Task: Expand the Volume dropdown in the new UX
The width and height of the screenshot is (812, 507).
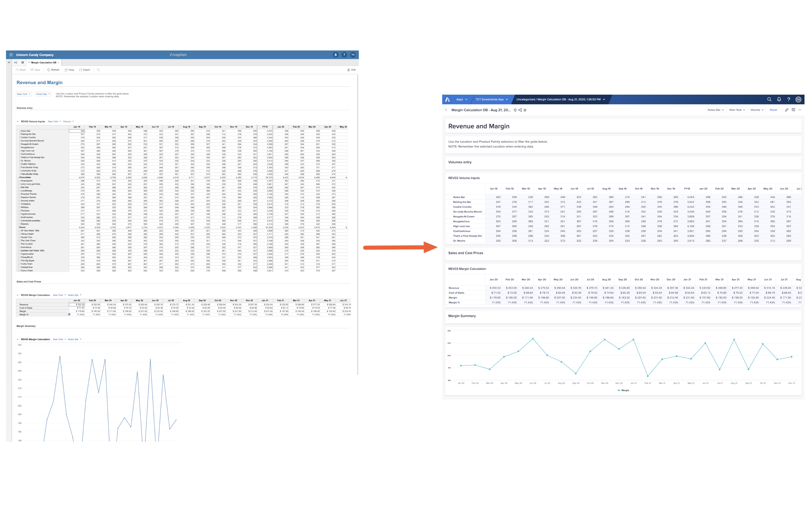Action: [x=757, y=110]
